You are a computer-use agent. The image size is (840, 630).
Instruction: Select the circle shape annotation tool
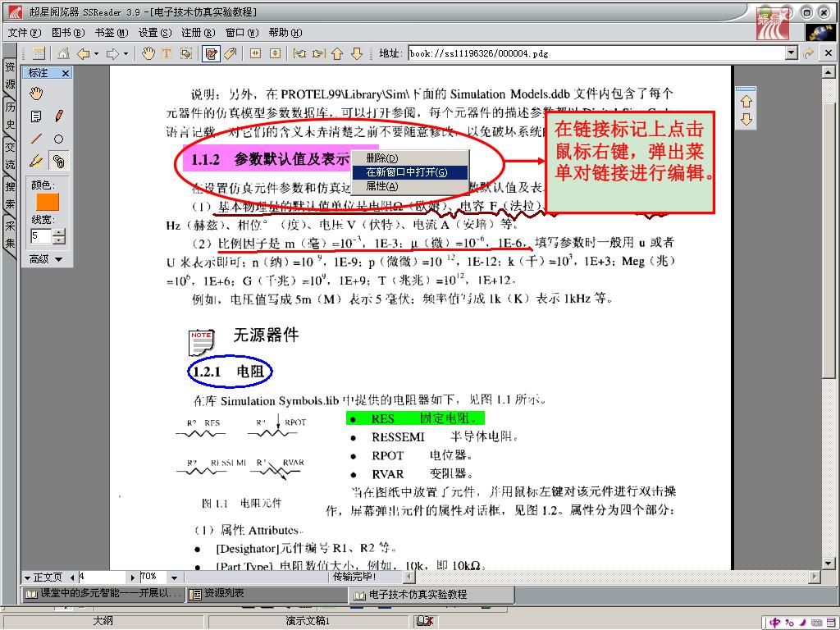tap(59, 139)
